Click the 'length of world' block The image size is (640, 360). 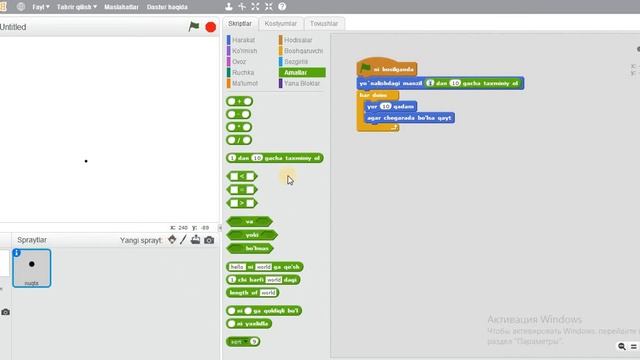(x=253, y=293)
